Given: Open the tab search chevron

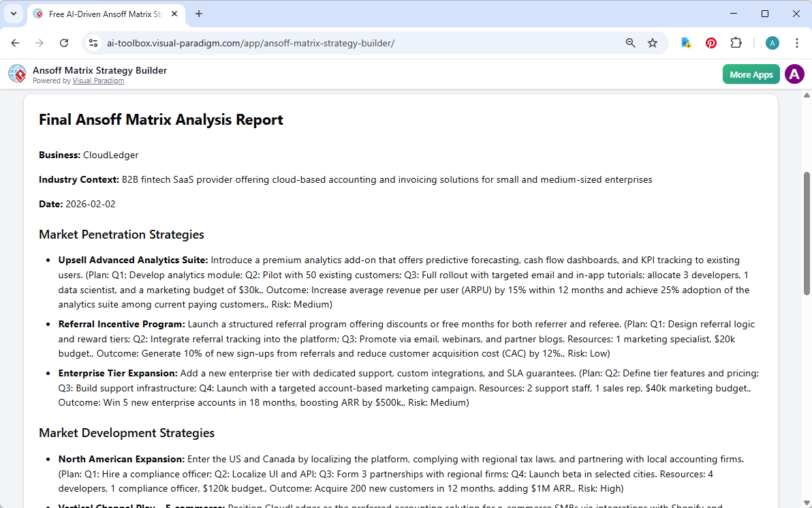Looking at the screenshot, I should coord(14,14).
